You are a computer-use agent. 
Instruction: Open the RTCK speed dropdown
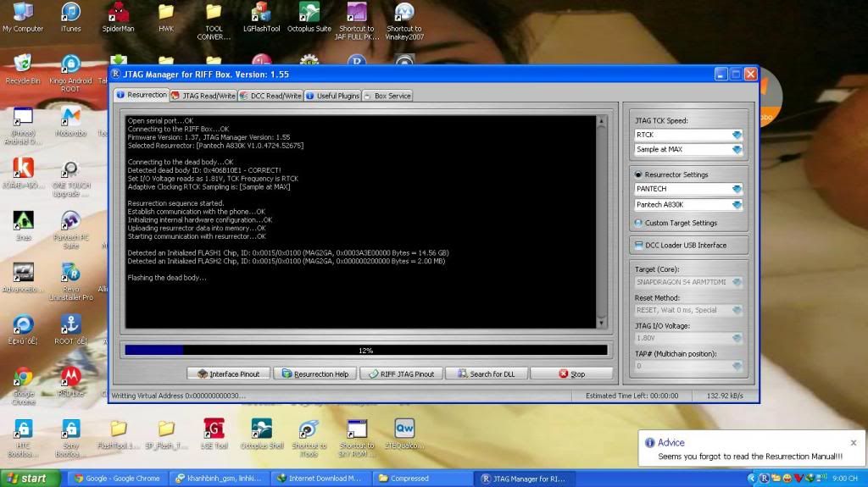[x=737, y=135]
